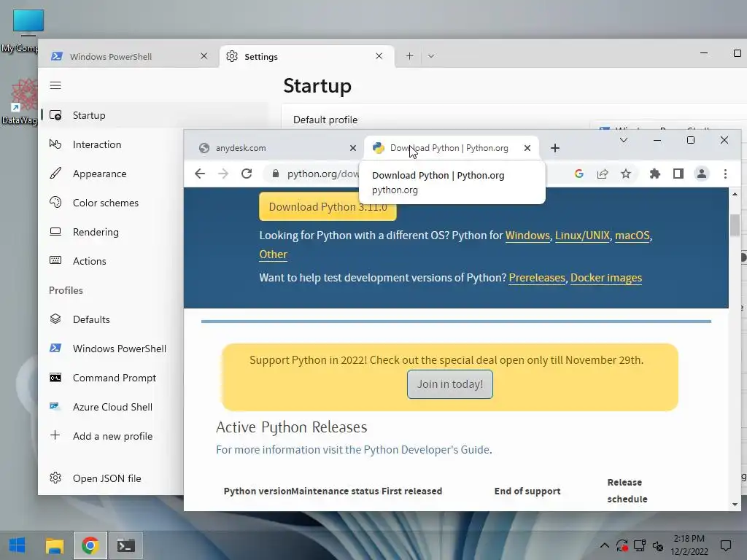Open the Docker images link
The image size is (747, 560).
(606, 278)
